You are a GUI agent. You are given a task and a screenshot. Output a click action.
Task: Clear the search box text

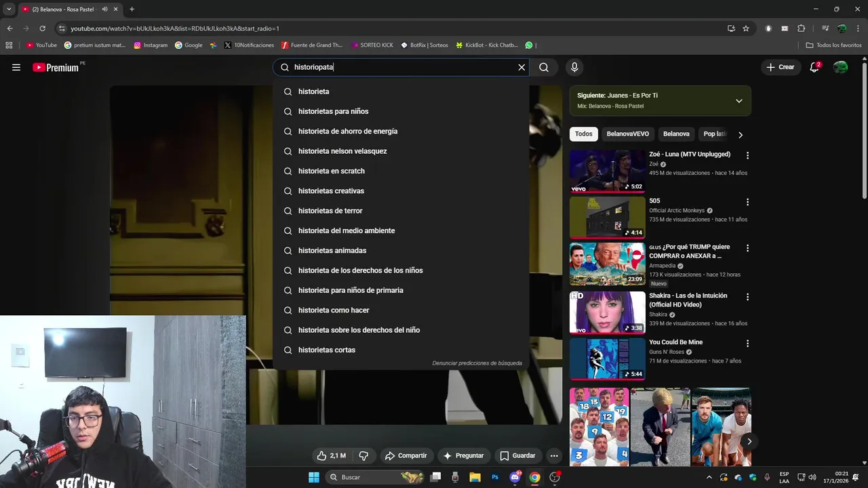pos(521,67)
